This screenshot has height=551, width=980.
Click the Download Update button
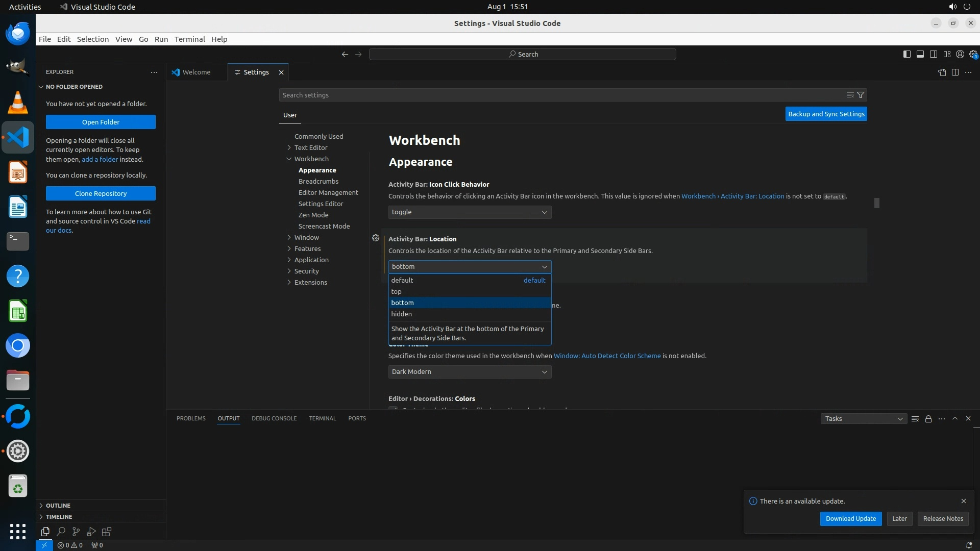[850, 519]
